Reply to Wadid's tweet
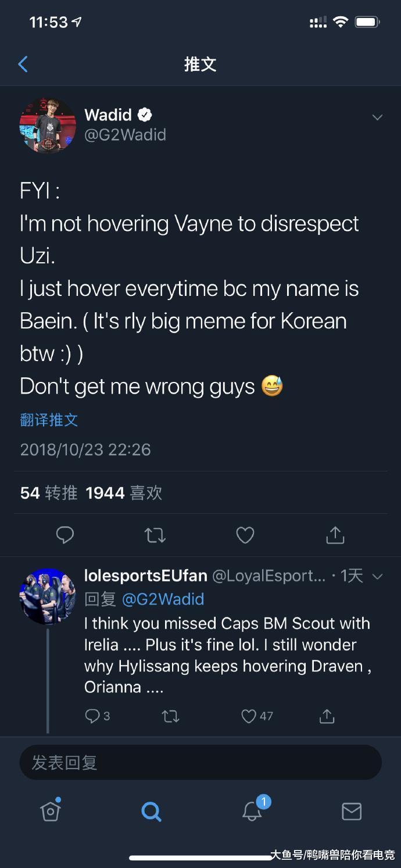The image size is (401, 868). tap(65, 535)
